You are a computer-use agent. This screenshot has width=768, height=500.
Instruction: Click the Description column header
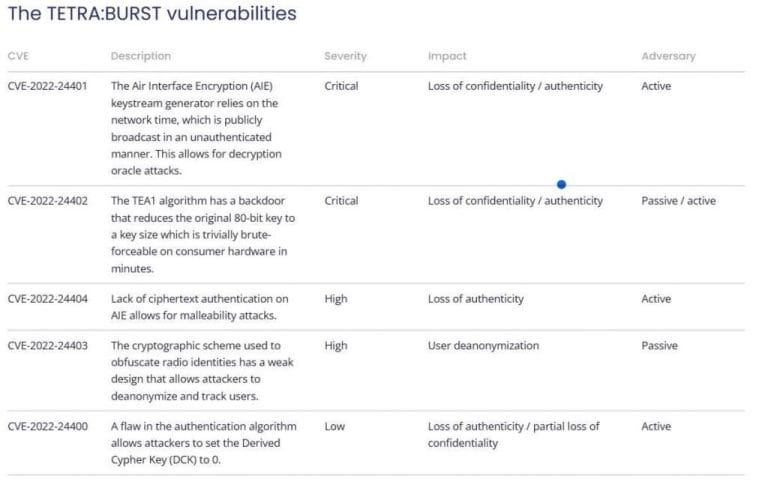point(141,56)
